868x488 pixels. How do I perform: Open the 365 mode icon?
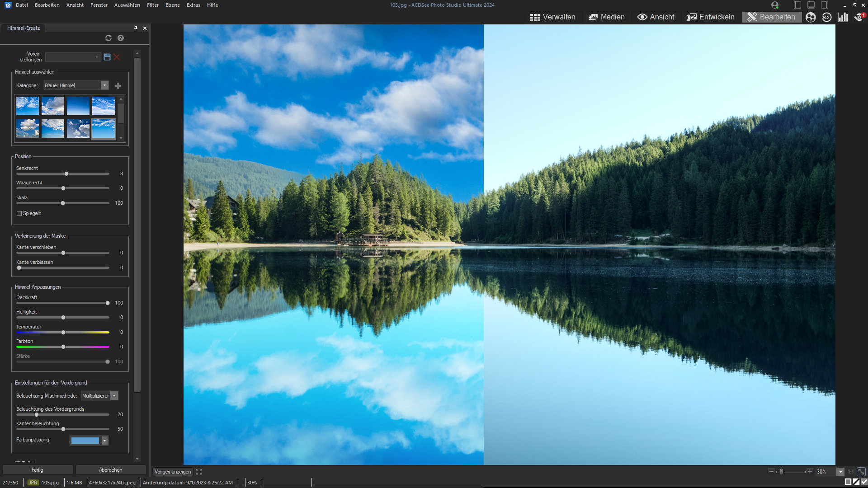coord(826,17)
